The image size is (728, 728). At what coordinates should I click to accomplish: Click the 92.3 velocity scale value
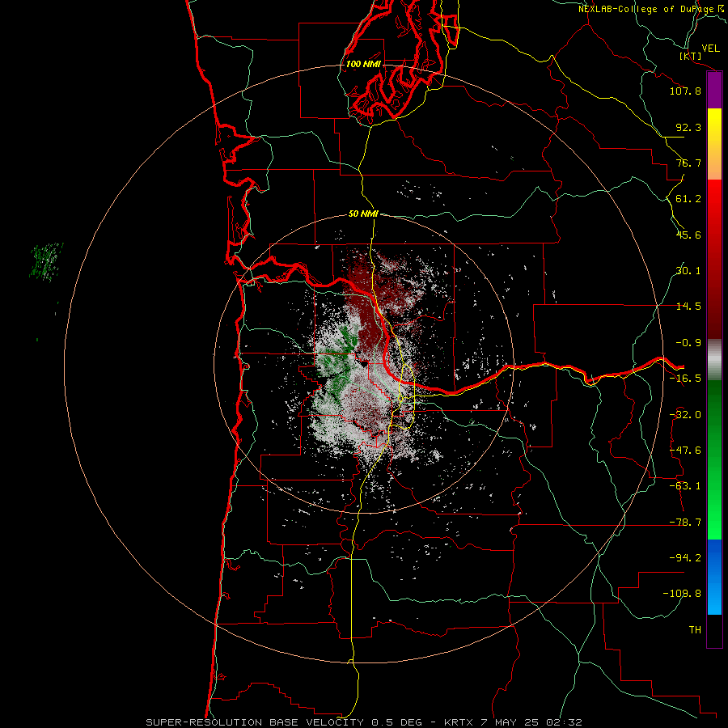(688, 127)
